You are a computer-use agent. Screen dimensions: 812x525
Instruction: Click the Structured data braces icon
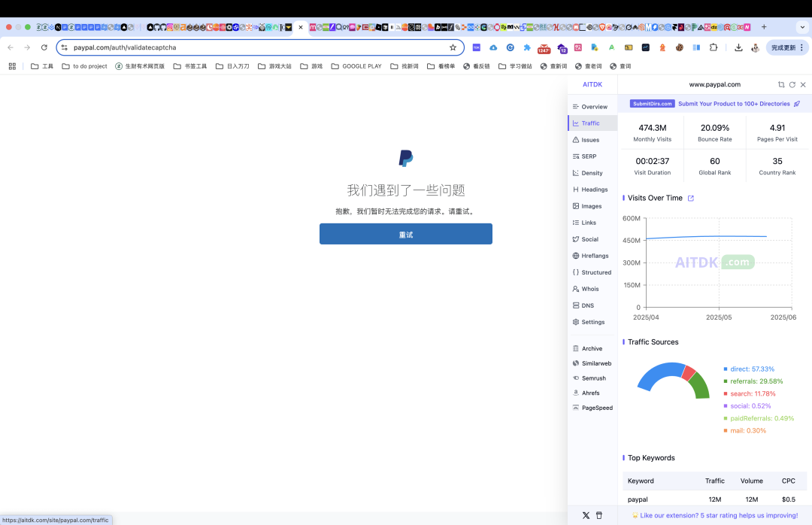click(575, 272)
